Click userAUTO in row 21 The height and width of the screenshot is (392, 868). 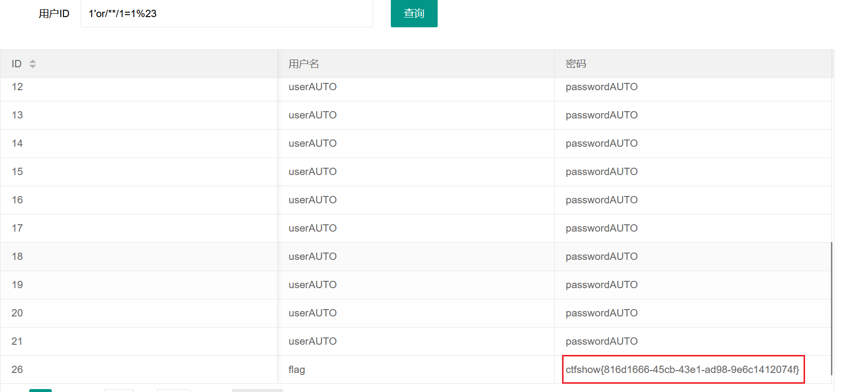[x=313, y=341]
